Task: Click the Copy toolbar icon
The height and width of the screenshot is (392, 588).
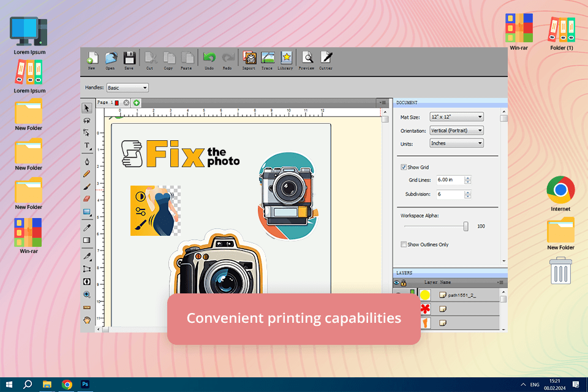Action: [x=168, y=60]
